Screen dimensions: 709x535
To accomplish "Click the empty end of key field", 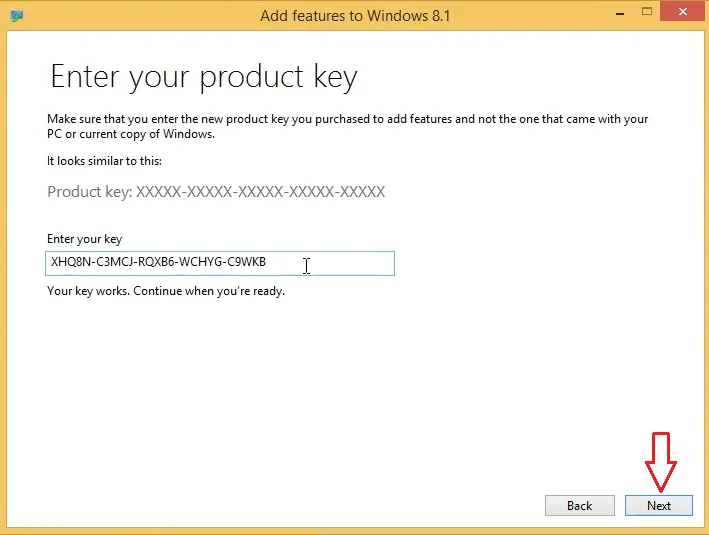I will tap(350, 264).
